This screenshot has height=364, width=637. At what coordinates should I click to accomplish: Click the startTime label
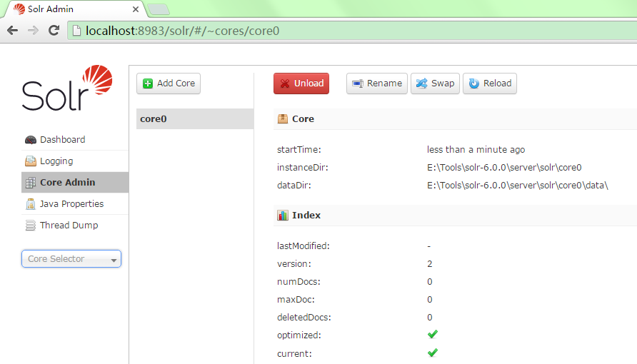(299, 150)
